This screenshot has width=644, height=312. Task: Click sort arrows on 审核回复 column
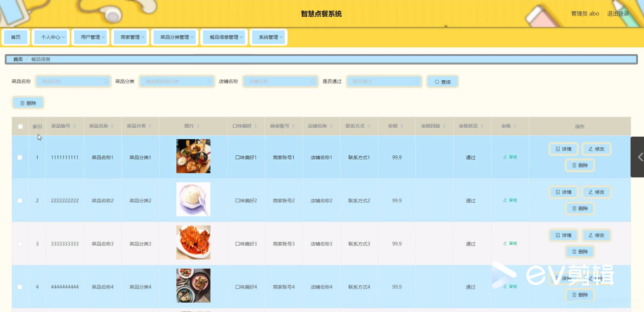tap(444, 126)
